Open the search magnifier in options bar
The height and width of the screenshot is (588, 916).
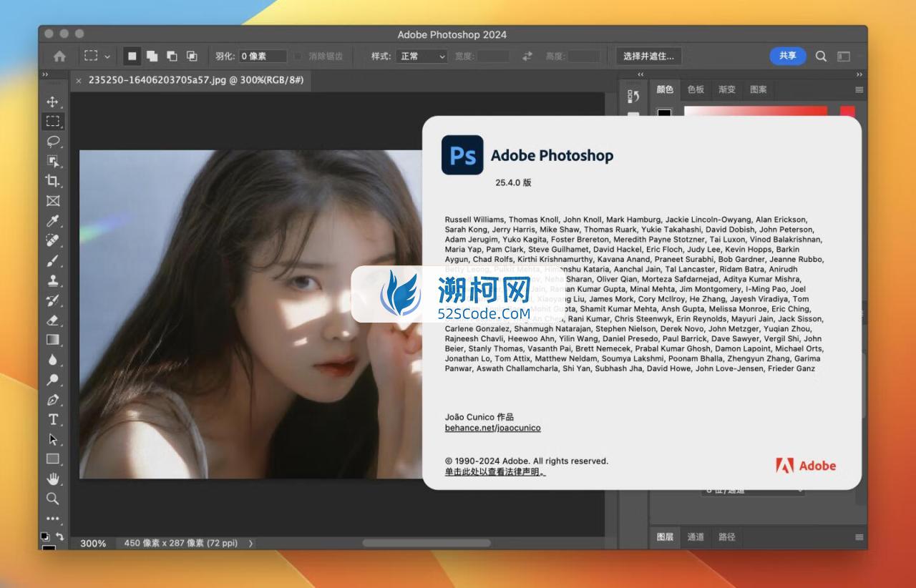pyautogui.click(x=821, y=56)
